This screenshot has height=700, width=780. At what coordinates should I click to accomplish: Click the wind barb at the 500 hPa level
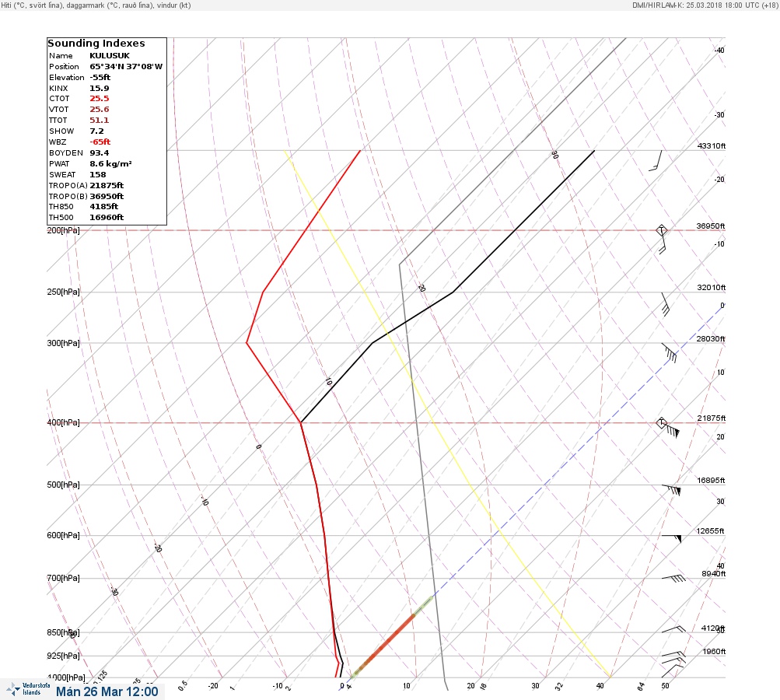click(x=671, y=489)
